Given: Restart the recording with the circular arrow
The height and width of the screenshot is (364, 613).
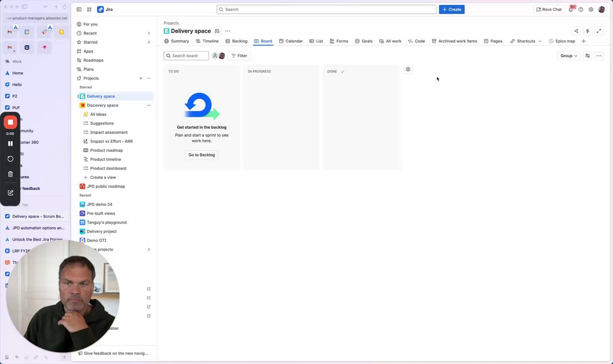Looking at the screenshot, I should (10, 159).
